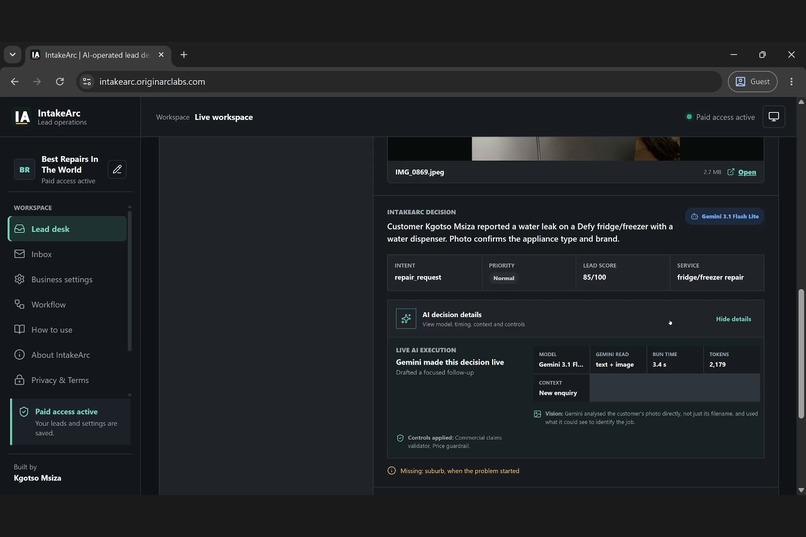Open the browser three-dot menu
Image resolution: width=806 pixels, height=537 pixels.
pos(791,81)
